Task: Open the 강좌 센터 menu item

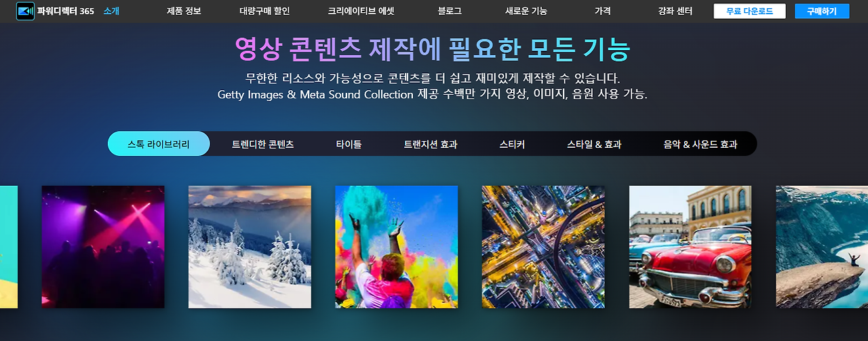Action: pyautogui.click(x=675, y=11)
